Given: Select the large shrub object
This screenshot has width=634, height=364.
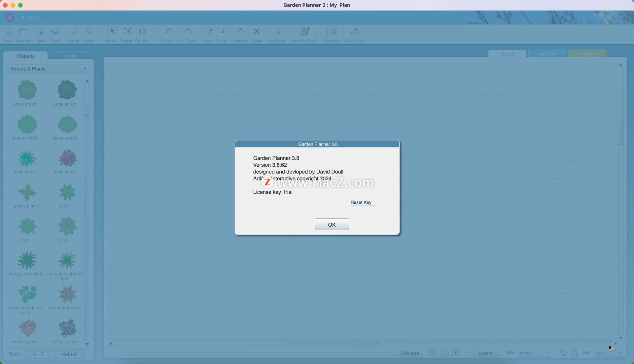Looking at the screenshot, I should pyautogui.click(x=67, y=90).
